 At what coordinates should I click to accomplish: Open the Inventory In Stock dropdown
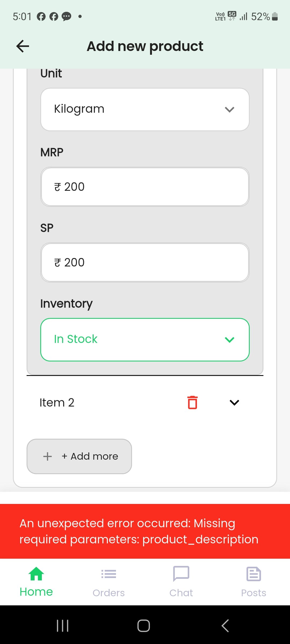coord(145,340)
